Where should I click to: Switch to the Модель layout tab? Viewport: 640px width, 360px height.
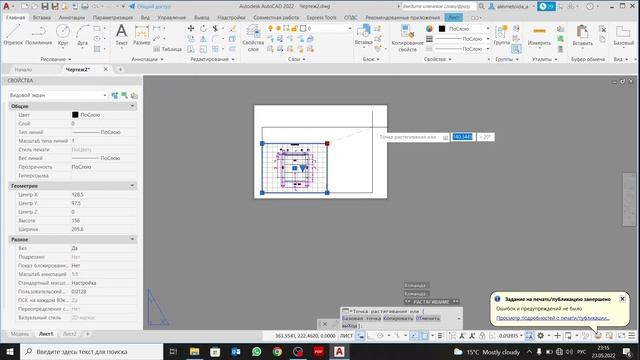pyautogui.click(x=20, y=334)
